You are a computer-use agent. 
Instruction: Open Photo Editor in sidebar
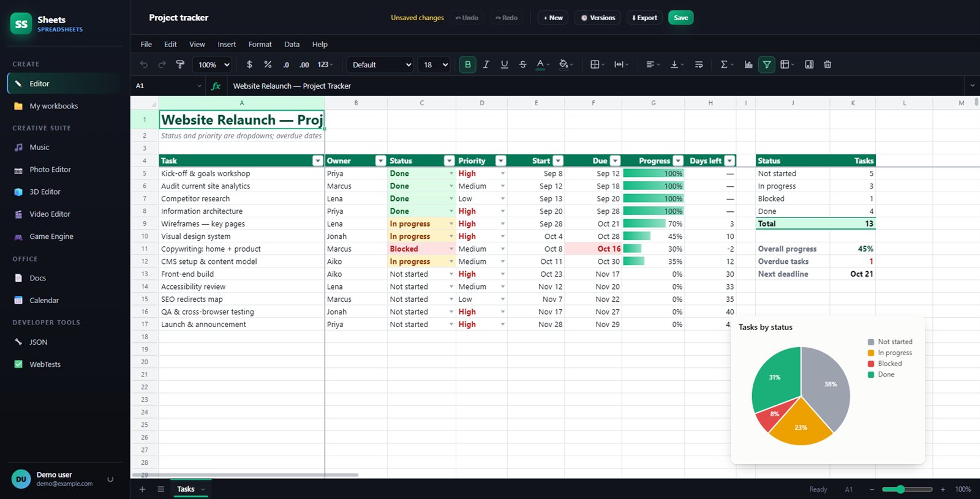tap(64, 170)
